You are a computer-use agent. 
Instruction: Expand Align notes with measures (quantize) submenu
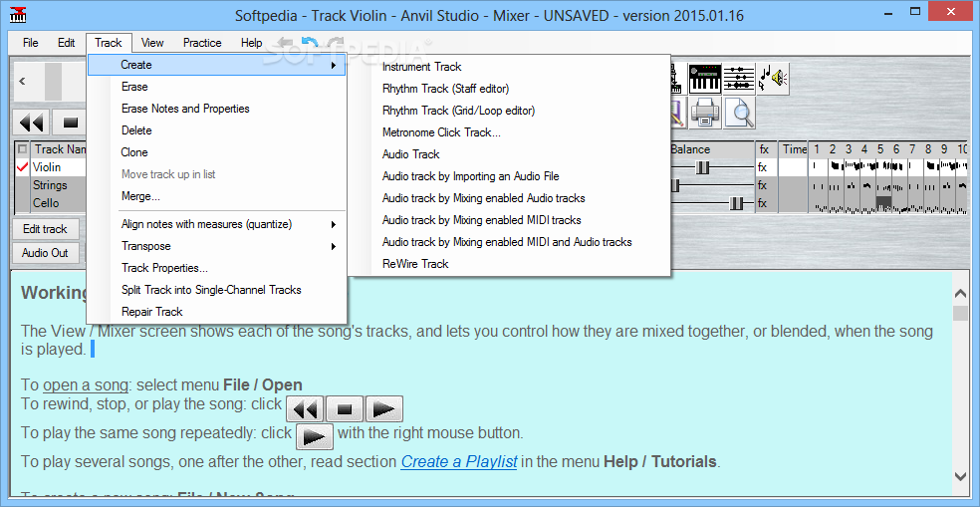tap(334, 224)
